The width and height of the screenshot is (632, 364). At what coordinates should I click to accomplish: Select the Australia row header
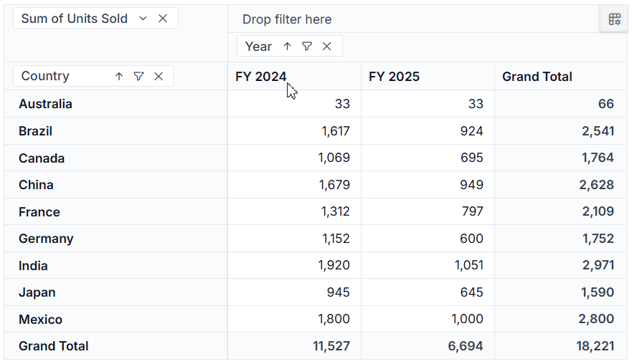pos(115,104)
